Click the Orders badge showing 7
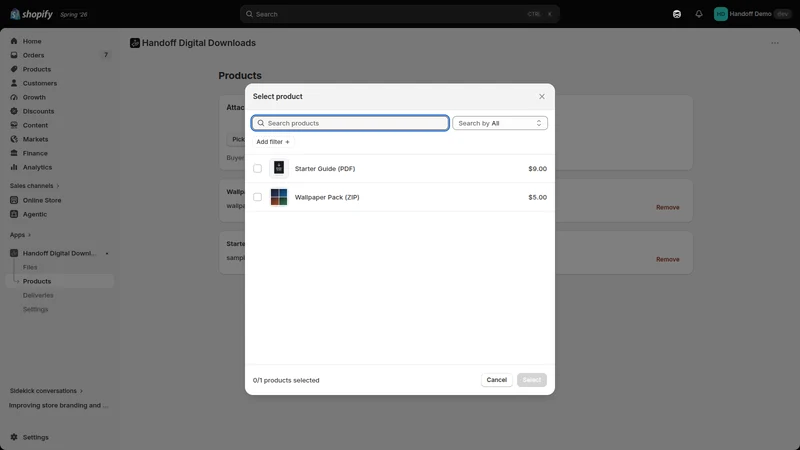 tap(106, 55)
